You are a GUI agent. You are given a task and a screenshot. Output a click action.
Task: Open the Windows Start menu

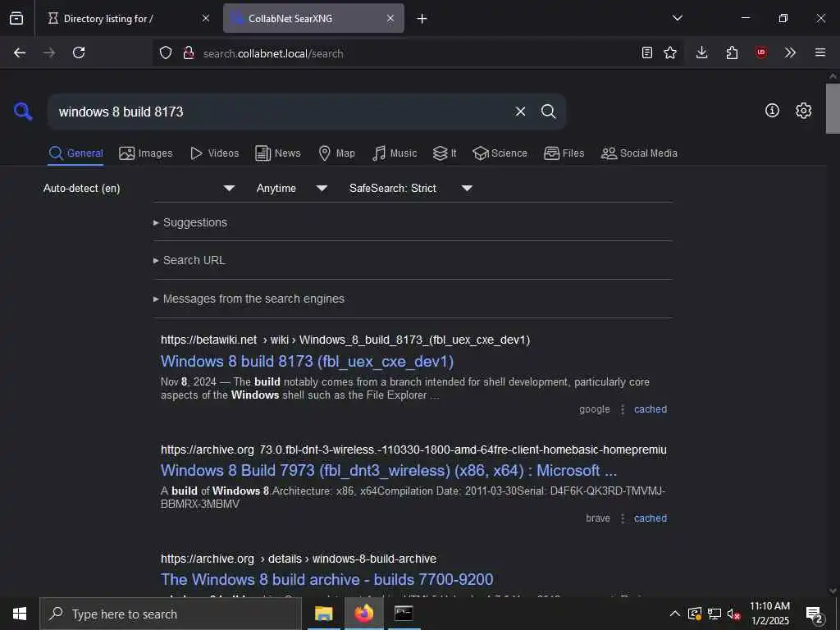20,614
